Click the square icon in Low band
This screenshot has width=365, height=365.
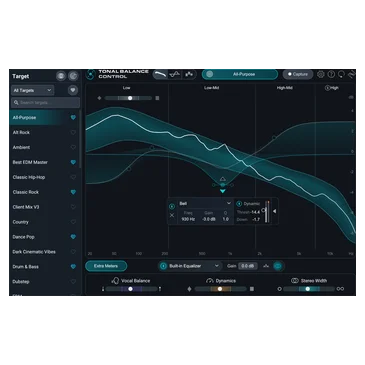(157, 98)
